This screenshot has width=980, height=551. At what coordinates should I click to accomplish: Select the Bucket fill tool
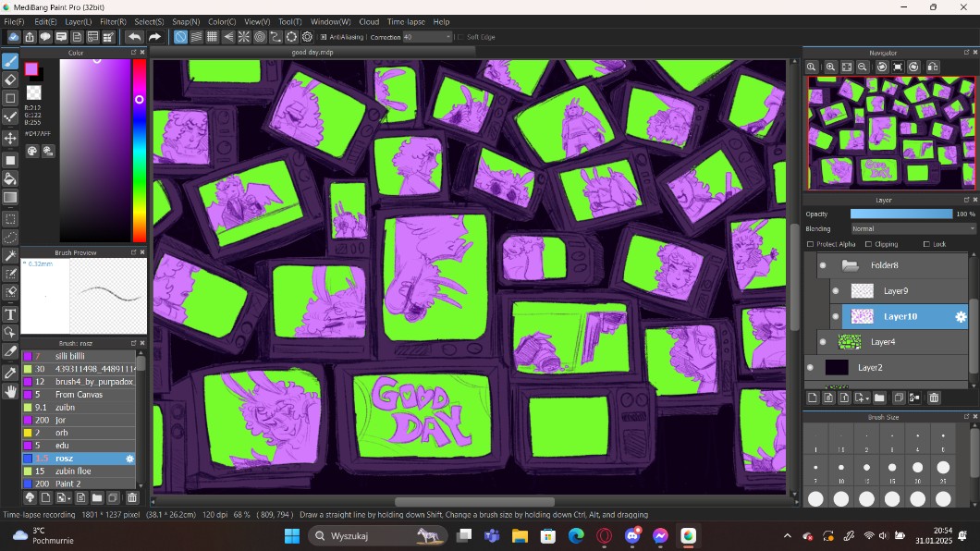coord(11,178)
